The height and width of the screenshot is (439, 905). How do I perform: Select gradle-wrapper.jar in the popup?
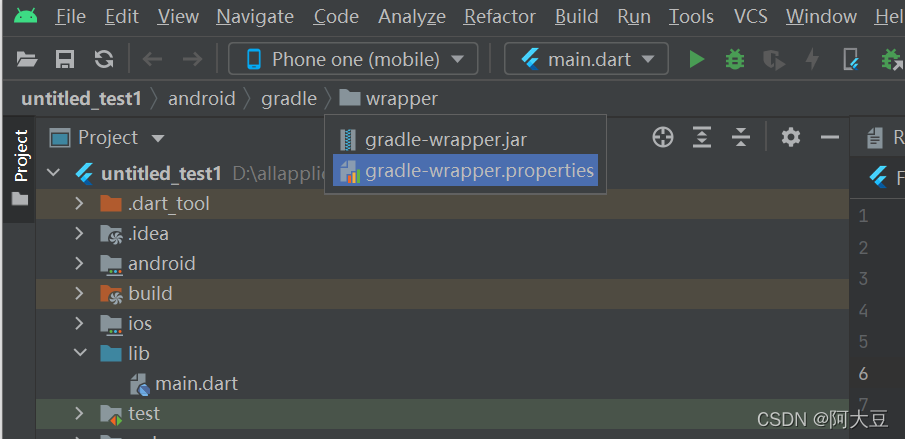tap(465, 139)
